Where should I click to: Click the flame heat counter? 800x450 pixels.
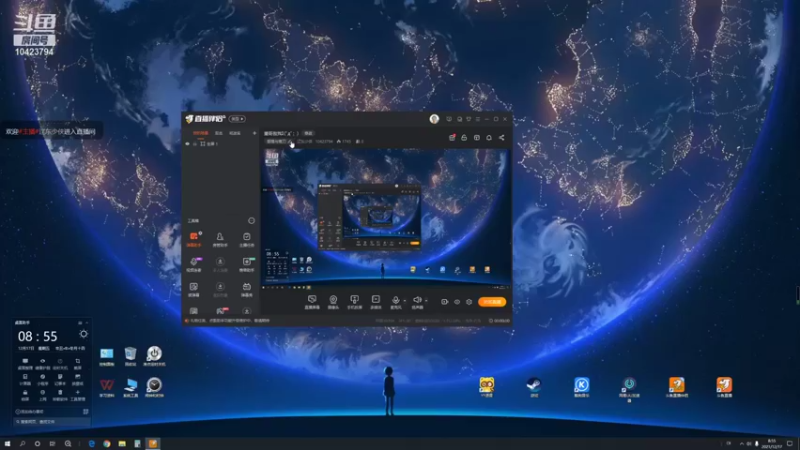click(x=343, y=141)
